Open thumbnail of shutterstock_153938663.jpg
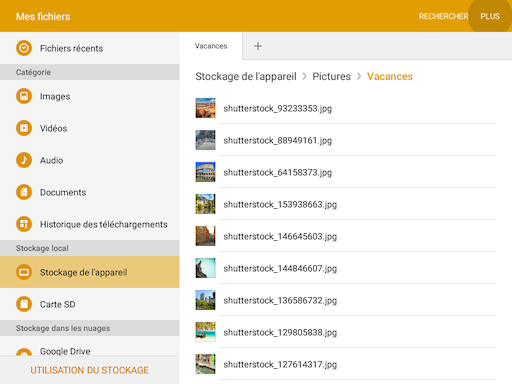Screen dimensions: 512x384 (x=205, y=204)
